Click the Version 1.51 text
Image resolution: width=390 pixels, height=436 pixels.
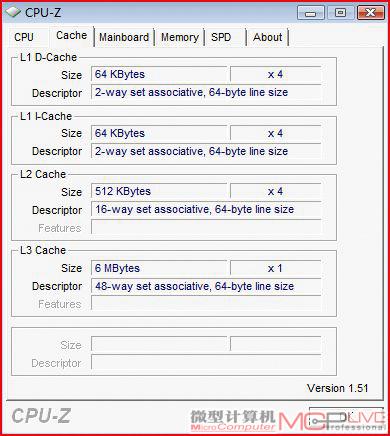coord(337,388)
